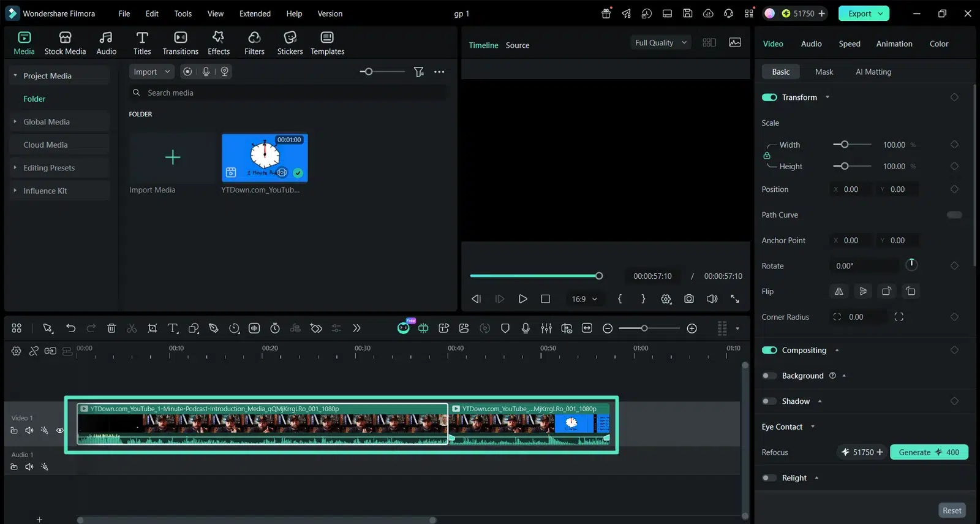Open the Full Quality dropdown
This screenshot has height=524, width=980.
point(660,43)
